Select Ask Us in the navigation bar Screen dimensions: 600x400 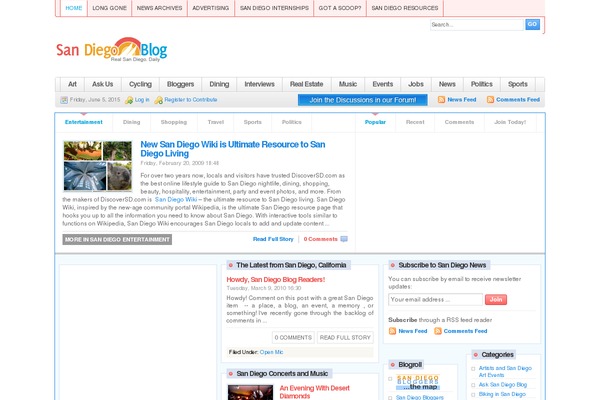pyautogui.click(x=103, y=84)
